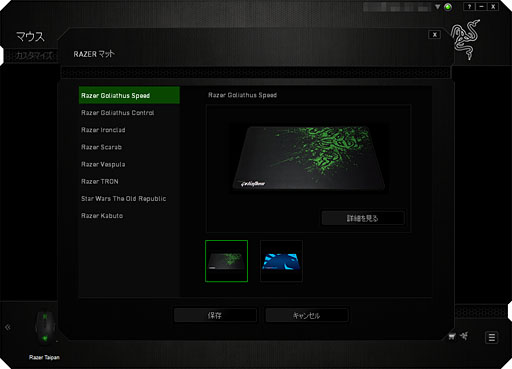Click the large Goliathus mat preview image
This screenshot has height=369, width=512.
pos(309,159)
